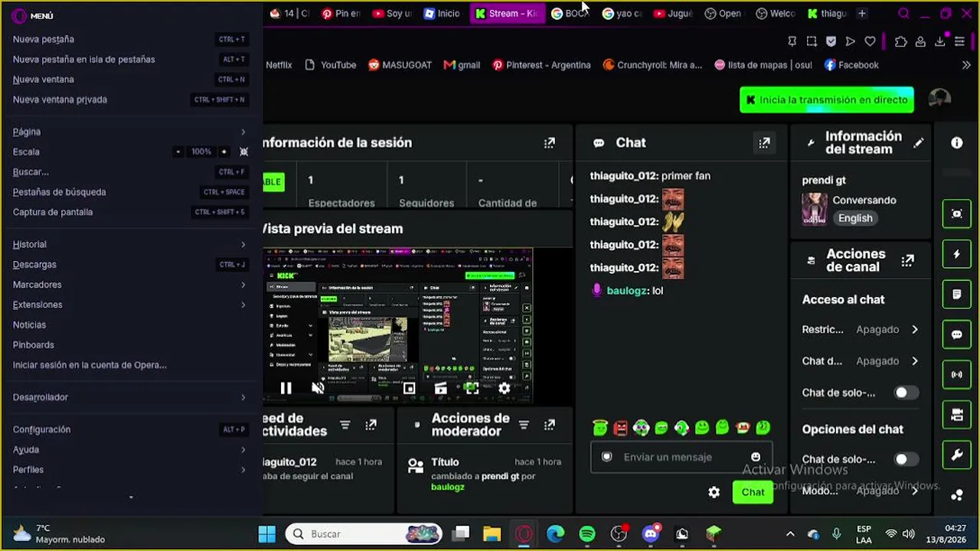Expand the Extensiones submenu
The image size is (980, 551).
coord(130,305)
